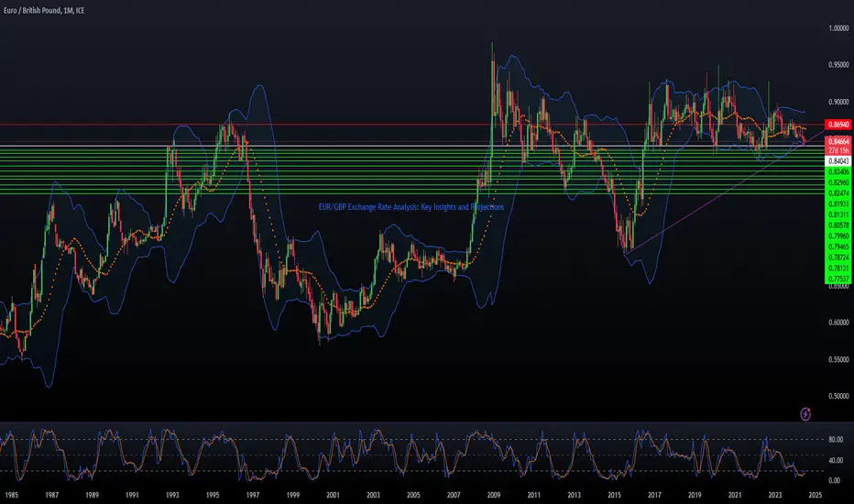Click the 2007 label on time axis

[454, 495]
